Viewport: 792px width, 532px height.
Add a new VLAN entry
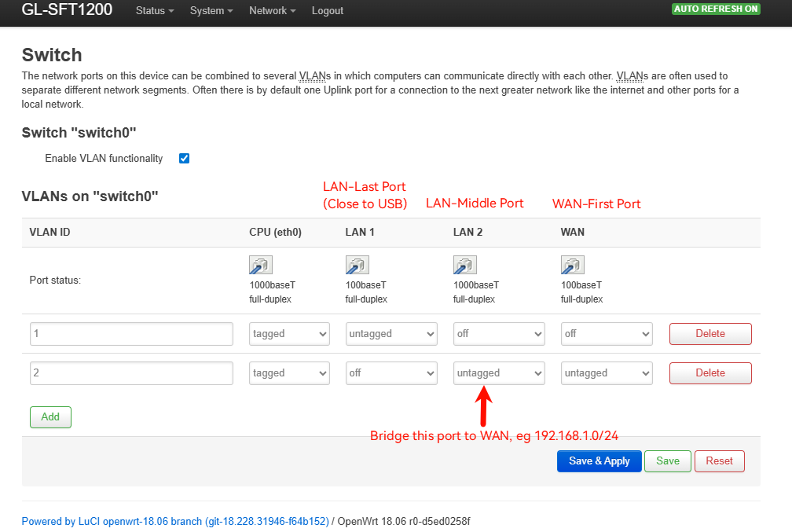point(50,417)
